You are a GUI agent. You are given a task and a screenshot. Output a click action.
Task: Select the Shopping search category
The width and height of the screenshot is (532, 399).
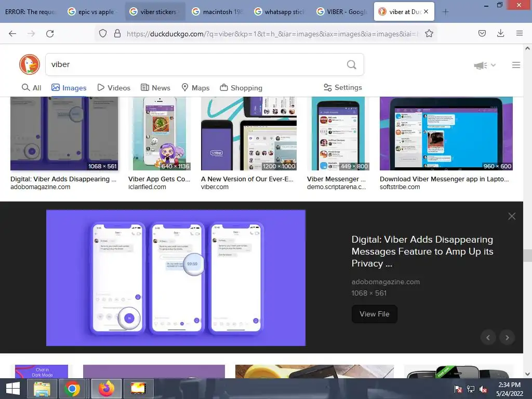click(241, 87)
